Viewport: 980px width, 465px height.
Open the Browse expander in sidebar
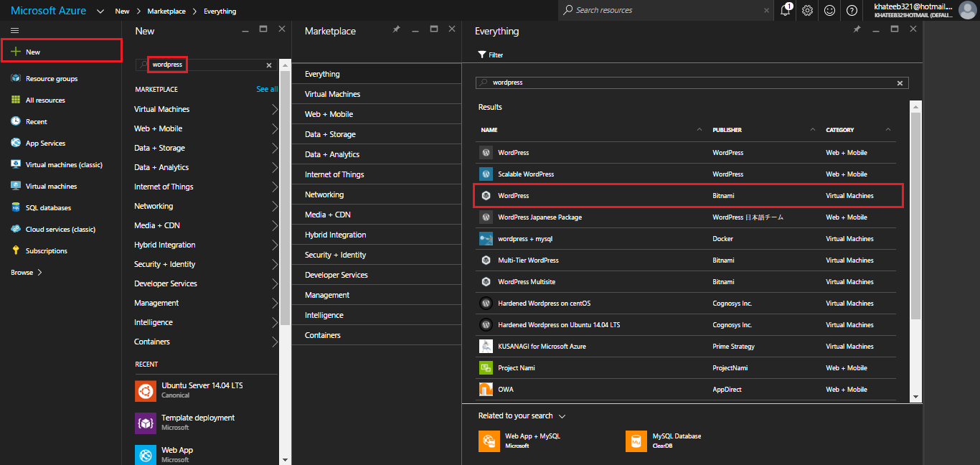click(x=27, y=273)
